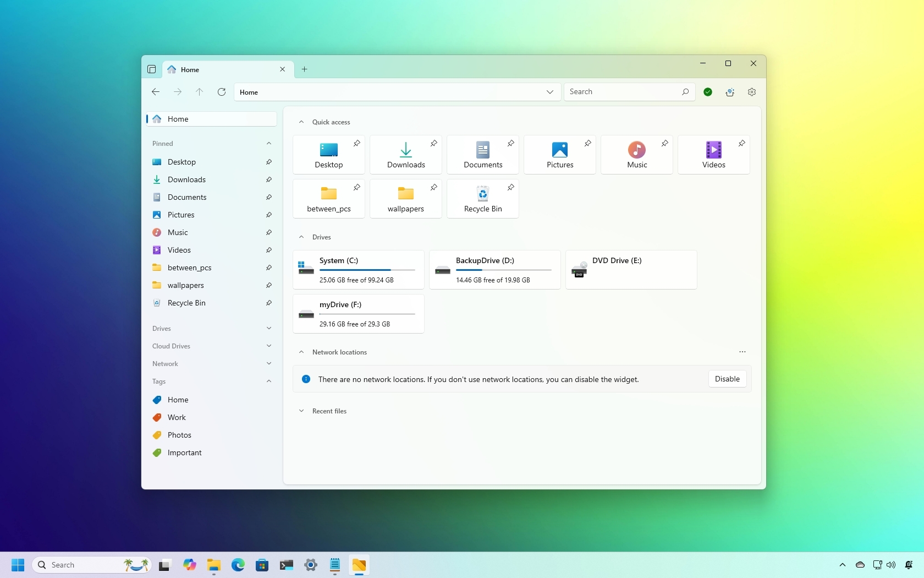Viewport: 924px width, 578px height.
Task: Open File Explorer settings via the gear
Action: 752,92
